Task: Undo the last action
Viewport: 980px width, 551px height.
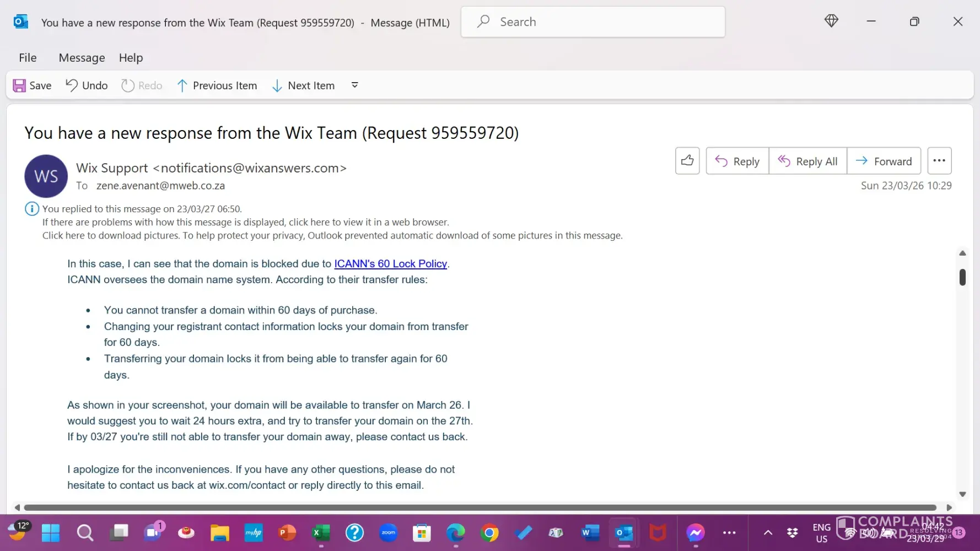Action: click(87, 85)
